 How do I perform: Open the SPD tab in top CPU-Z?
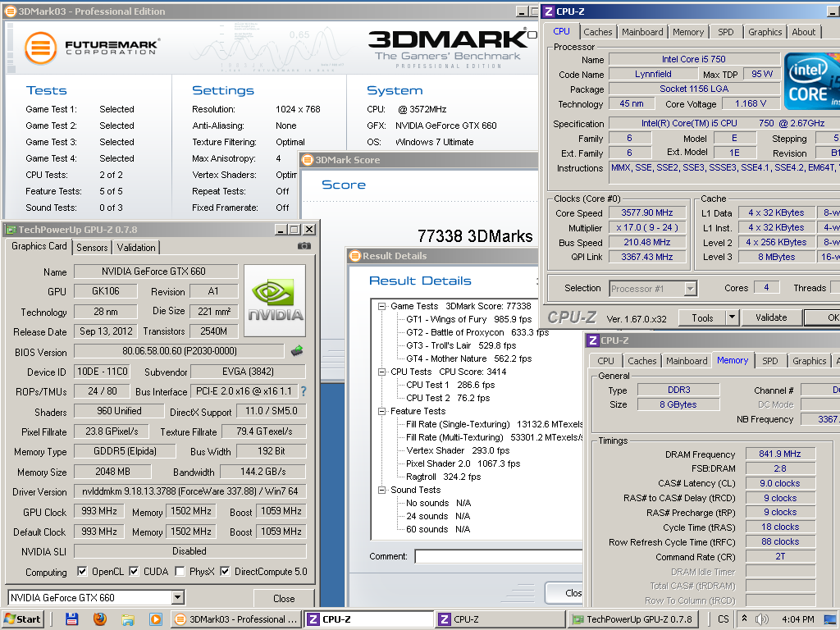click(x=726, y=32)
